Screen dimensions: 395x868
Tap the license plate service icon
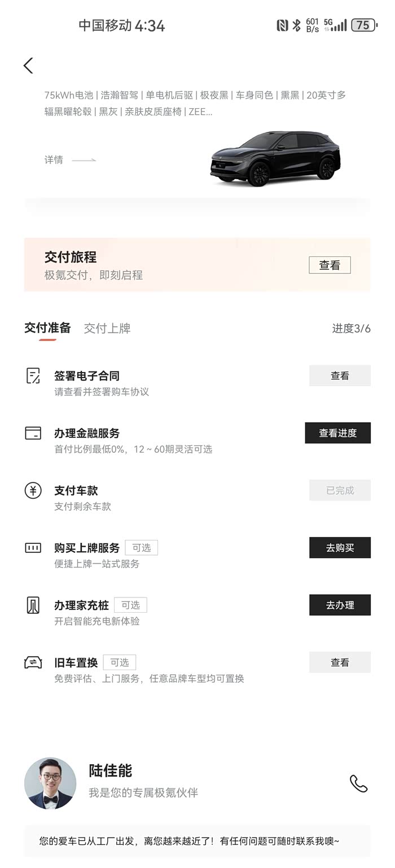coord(33,548)
